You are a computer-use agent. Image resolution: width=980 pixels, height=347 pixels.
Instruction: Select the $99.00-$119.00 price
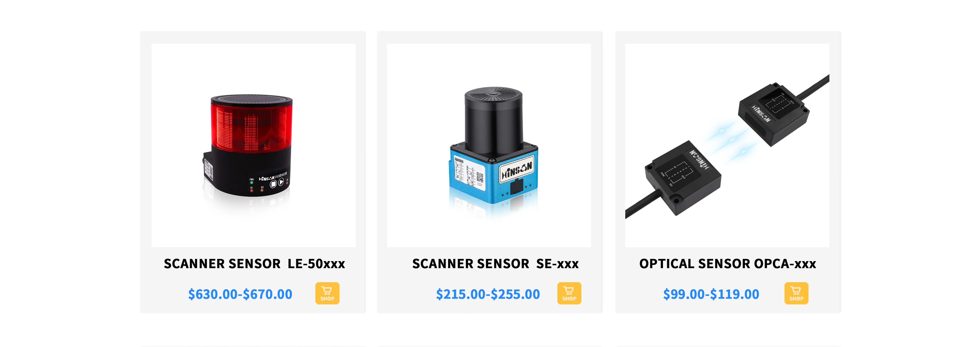pyautogui.click(x=711, y=294)
